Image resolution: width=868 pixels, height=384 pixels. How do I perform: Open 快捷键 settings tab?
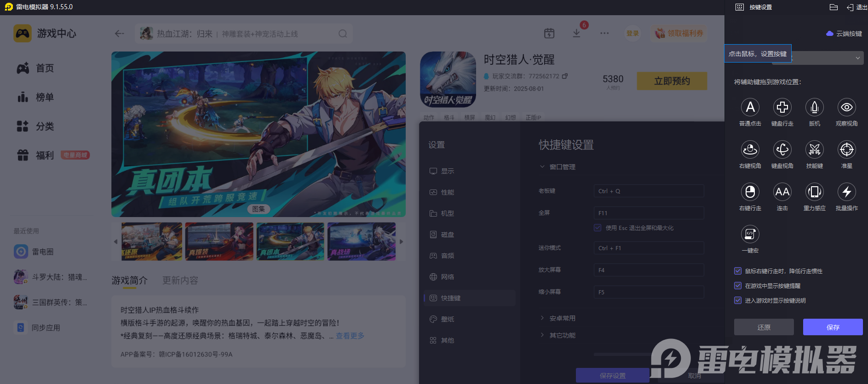tap(469, 298)
